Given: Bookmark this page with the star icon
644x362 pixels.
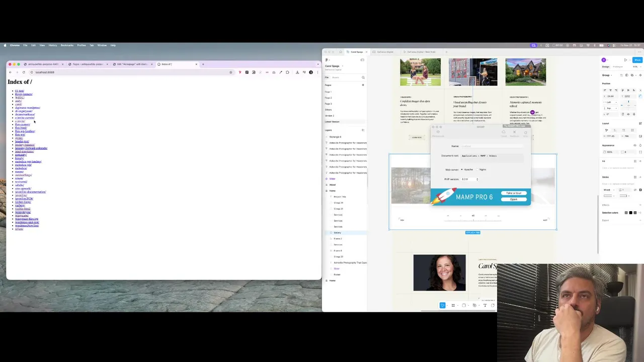Looking at the screenshot, I should (231, 72).
